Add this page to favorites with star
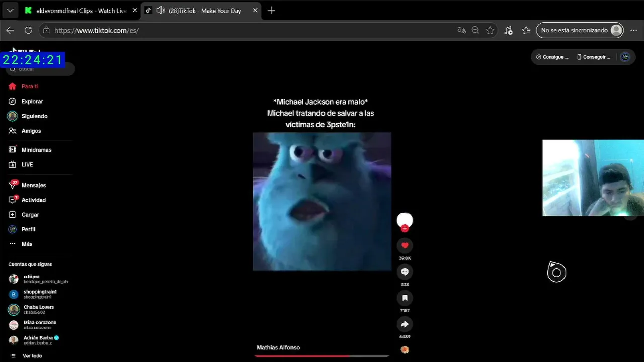The width and height of the screenshot is (644, 362). click(490, 30)
